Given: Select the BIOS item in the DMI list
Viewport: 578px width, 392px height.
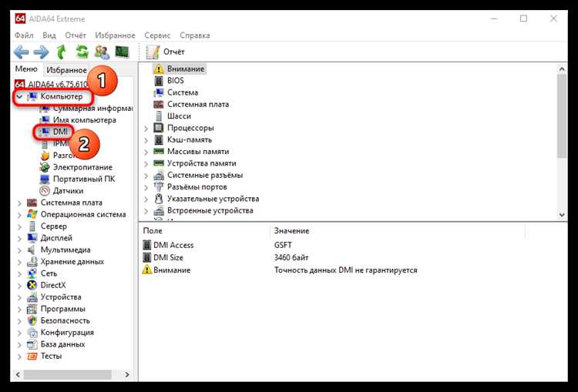Looking at the screenshot, I should [175, 80].
